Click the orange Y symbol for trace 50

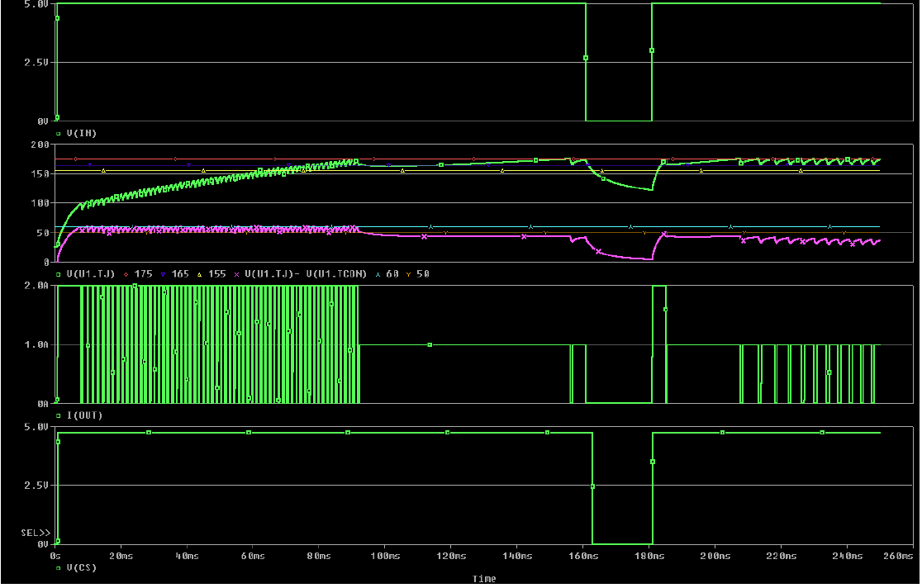408,273
